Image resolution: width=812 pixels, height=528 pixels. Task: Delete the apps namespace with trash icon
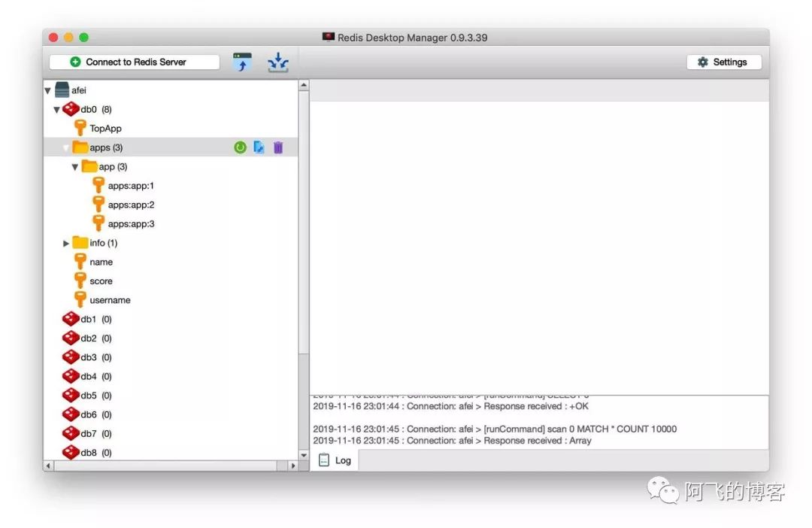[x=278, y=147]
